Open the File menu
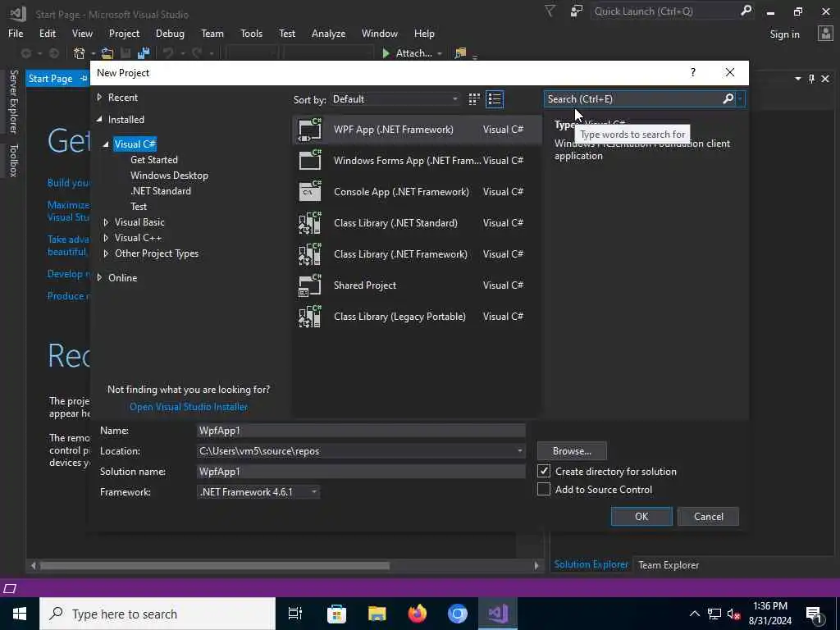840x630 pixels. click(16, 33)
